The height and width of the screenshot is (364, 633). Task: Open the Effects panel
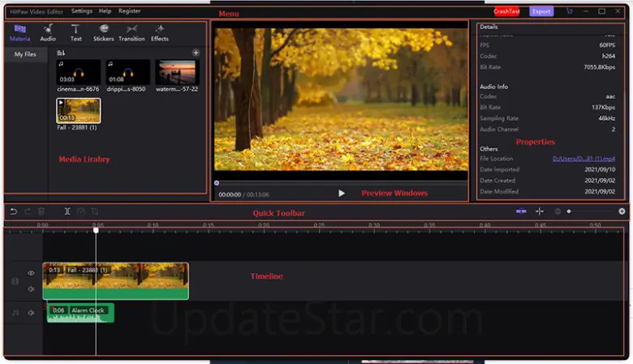(160, 32)
